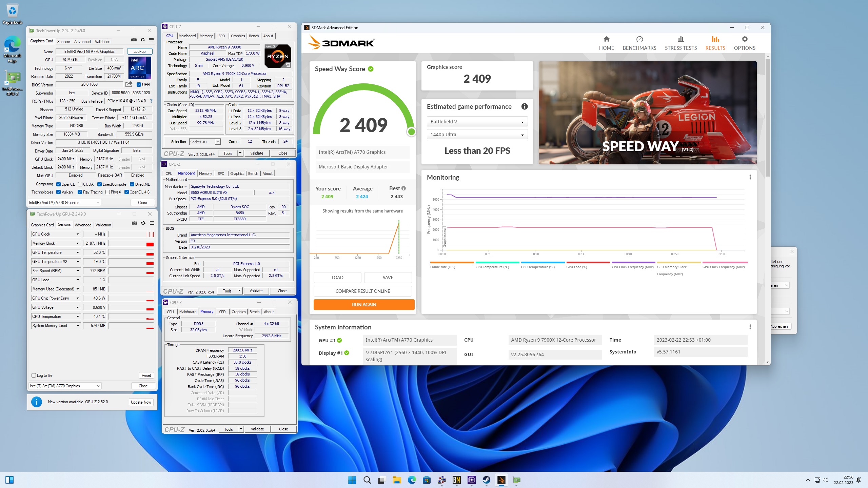Open the hamburger menu in the GPU-Z Sensors window
Screen dimensions: 868x488
click(152, 223)
